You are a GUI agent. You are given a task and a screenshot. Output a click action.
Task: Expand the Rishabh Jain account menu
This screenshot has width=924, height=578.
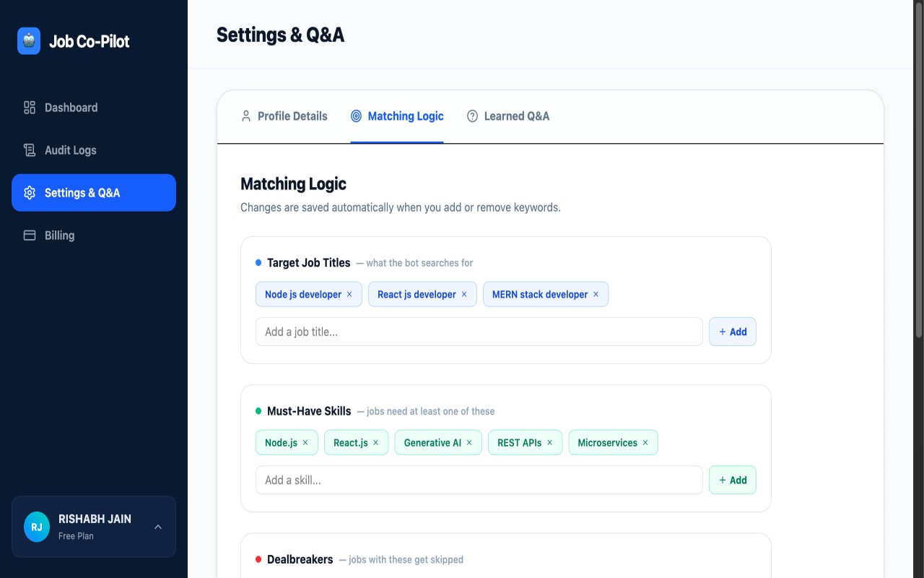[x=94, y=527]
